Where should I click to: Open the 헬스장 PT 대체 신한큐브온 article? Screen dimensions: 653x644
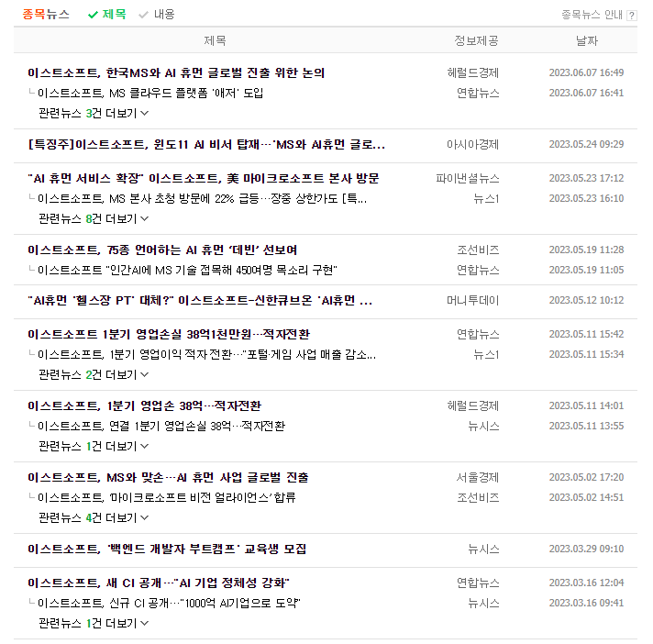click(x=200, y=300)
